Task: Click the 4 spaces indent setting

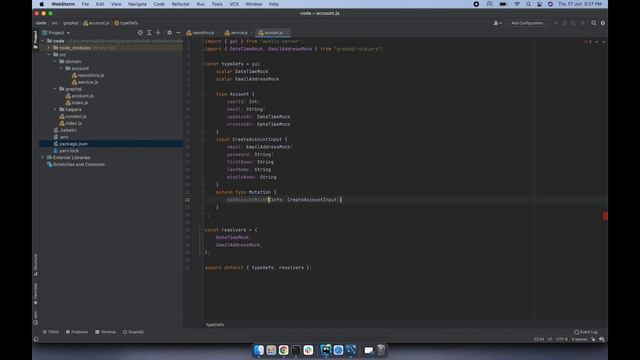Action: [x=579, y=339]
